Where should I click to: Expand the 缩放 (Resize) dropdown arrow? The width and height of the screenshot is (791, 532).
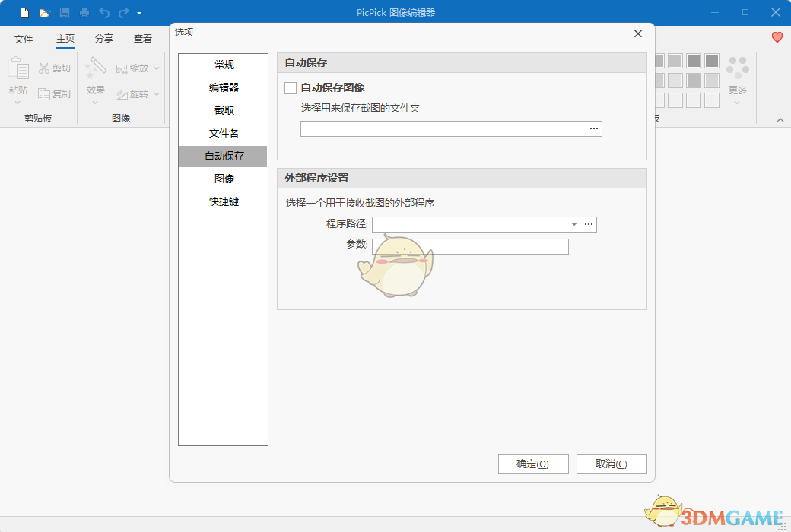pyautogui.click(x=156, y=68)
